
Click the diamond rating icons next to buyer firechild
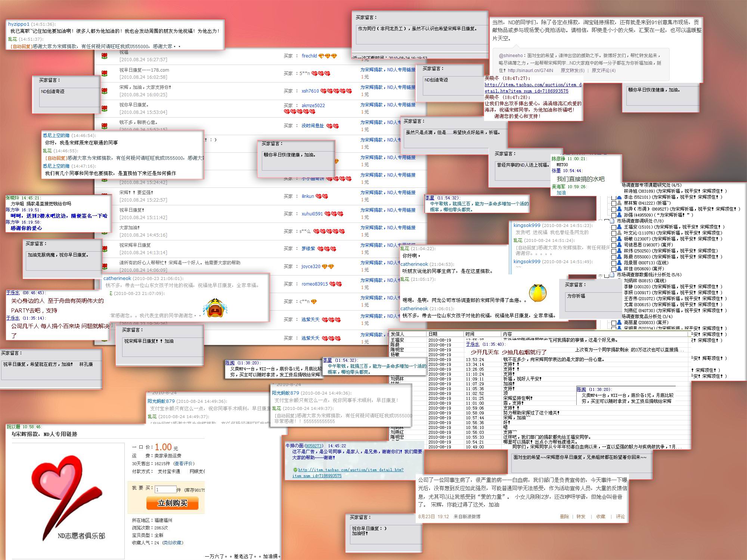tap(328, 56)
